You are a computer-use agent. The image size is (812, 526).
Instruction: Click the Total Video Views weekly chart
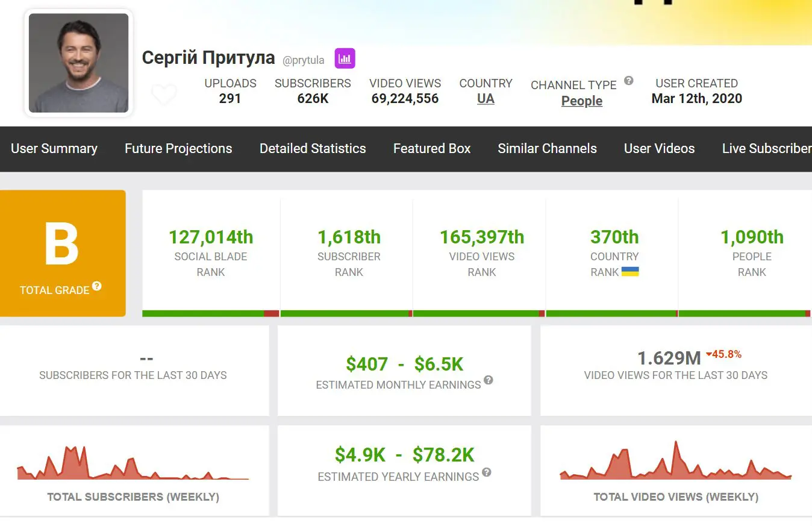(x=676, y=460)
